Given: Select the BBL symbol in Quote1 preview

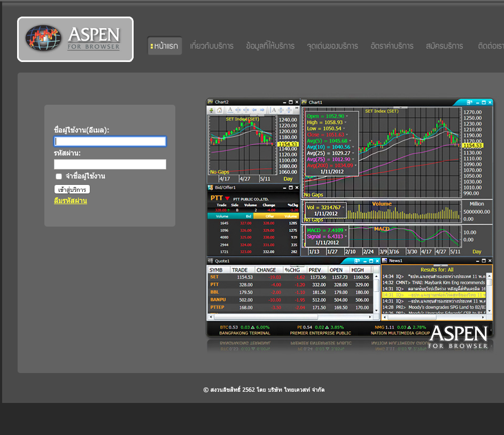Looking at the screenshot, I should coord(215,292).
